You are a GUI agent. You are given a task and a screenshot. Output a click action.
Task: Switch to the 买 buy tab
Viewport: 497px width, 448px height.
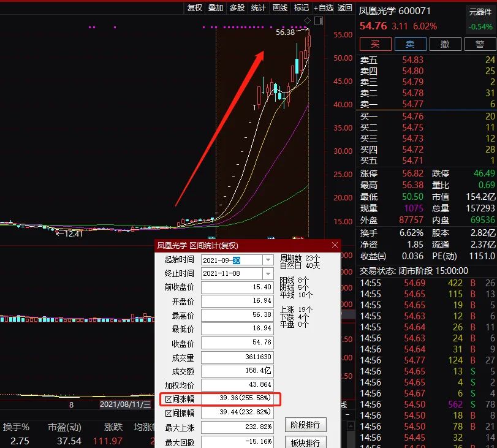tap(375, 44)
